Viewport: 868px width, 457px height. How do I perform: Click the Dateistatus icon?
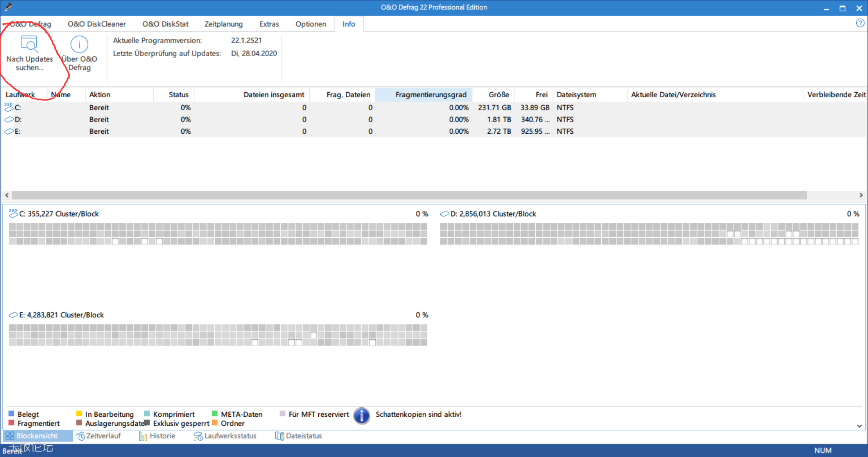pos(279,436)
